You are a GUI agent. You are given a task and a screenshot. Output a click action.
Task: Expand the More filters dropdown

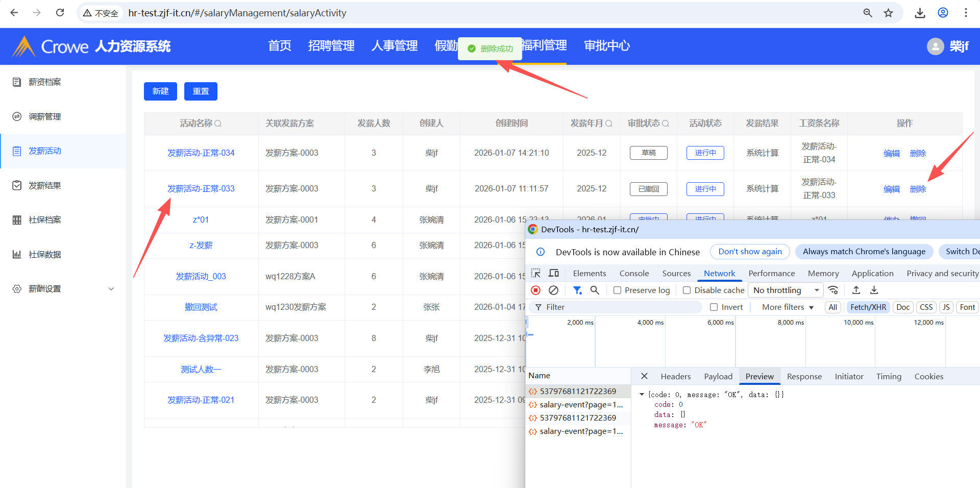click(788, 307)
